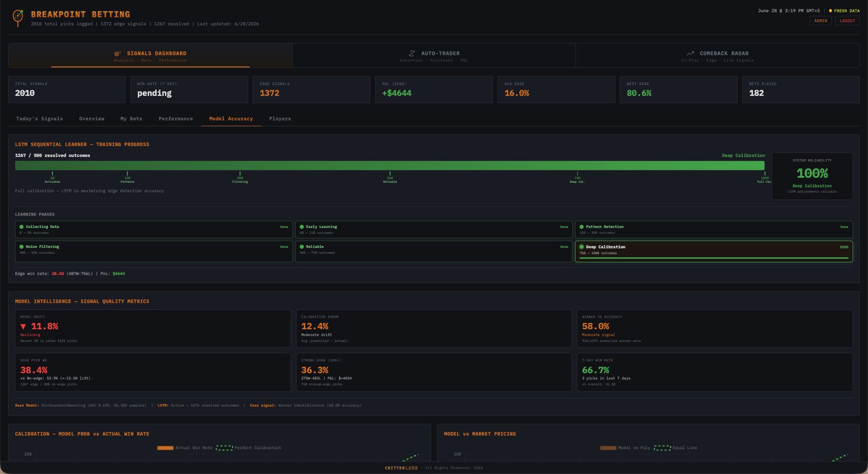The width and height of the screenshot is (868, 474).
Task: Click the Reliable phase green status dot
Action: pyautogui.click(x=301, y=247)
